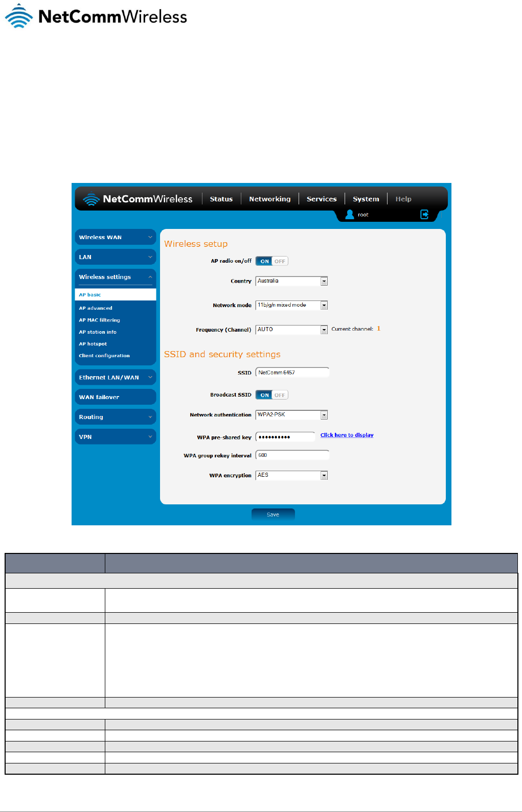Open the Country dropdown showing Australia
This screenshot has width=522, height=812.
click(291, 281)
